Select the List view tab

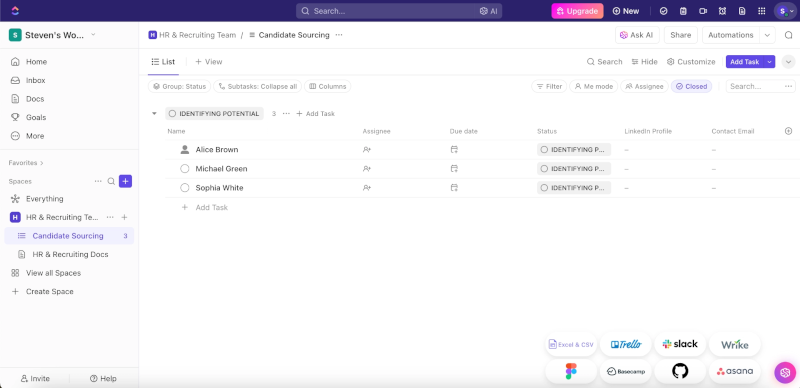163,62
